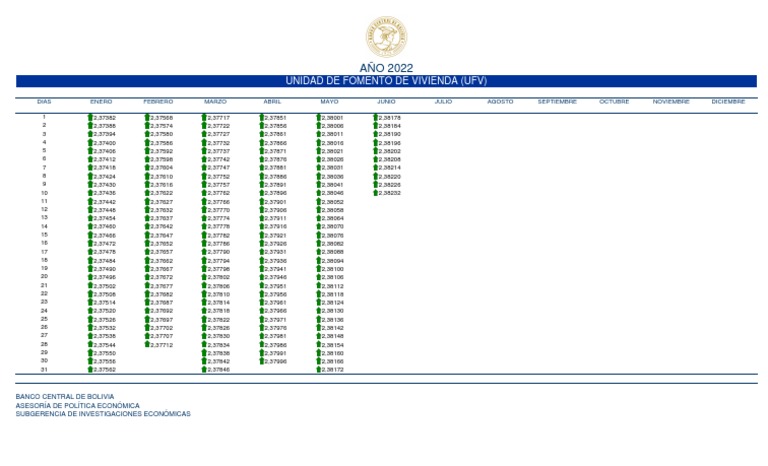Click the Banco Central de Bolivia logo
The width and height of the screenshot is (768, 466).
pos(385,35)
